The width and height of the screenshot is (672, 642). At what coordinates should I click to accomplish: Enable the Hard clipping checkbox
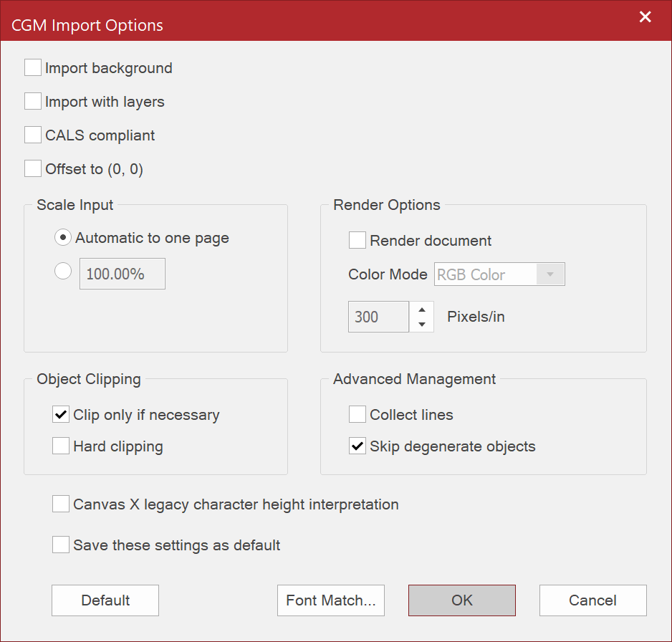(61, 446)
